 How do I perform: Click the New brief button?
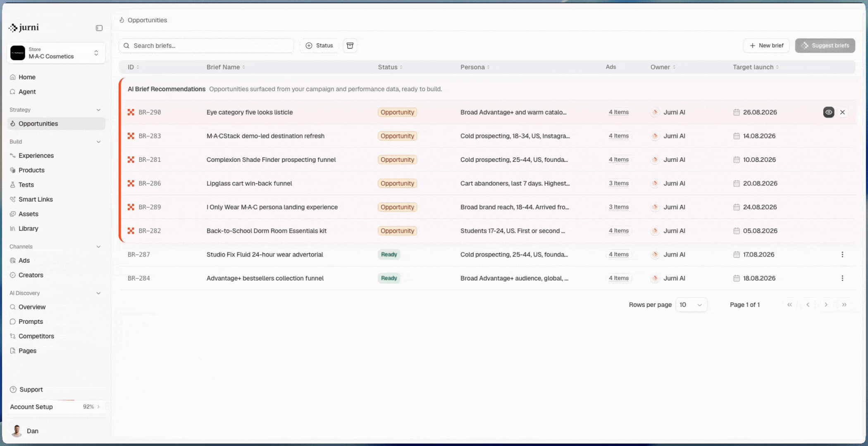point(766,45)
